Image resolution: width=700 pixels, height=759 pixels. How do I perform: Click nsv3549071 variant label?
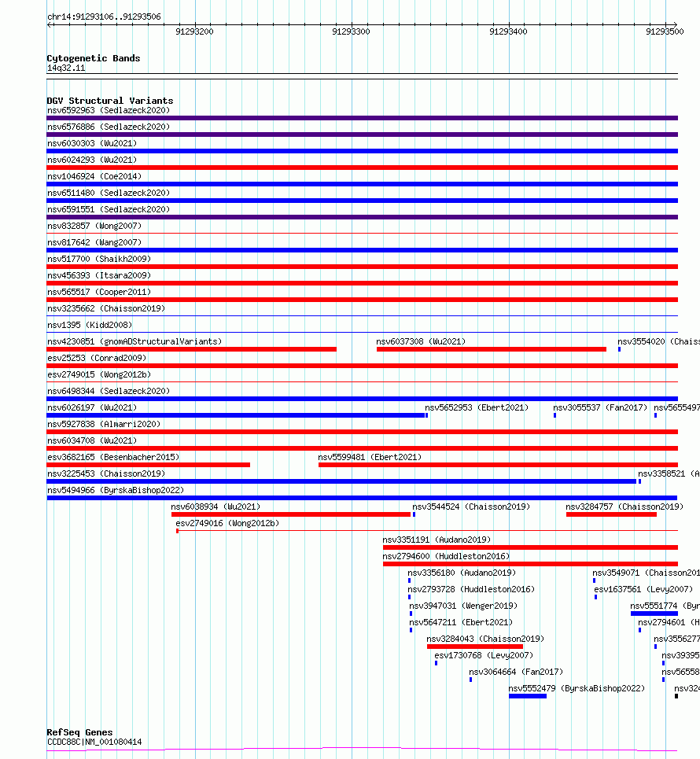click(647, 573)
